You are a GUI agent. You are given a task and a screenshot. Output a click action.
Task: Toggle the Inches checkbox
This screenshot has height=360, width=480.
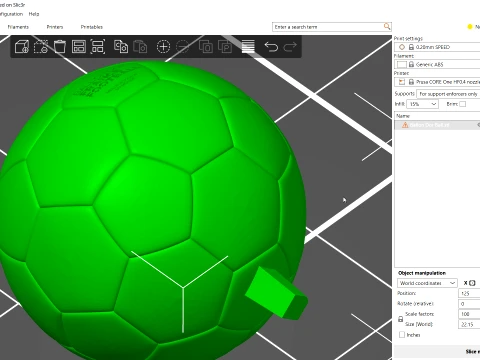coord(402,334)
